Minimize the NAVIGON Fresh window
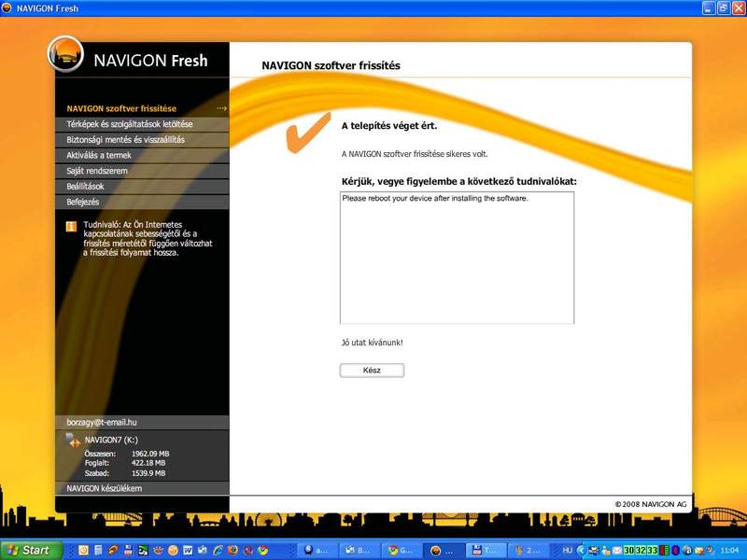The width and height of the screenshot is (747, 560). [x=709, y=7]
